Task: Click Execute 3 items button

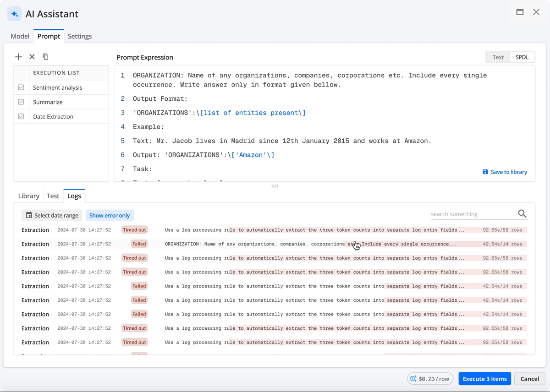Action: (x=484, y=379)
